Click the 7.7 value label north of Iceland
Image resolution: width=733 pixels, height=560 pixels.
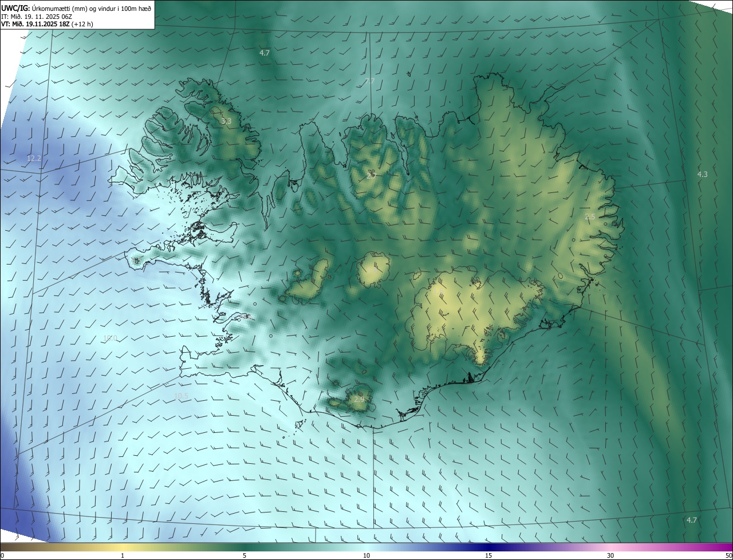tap(369, 81)
